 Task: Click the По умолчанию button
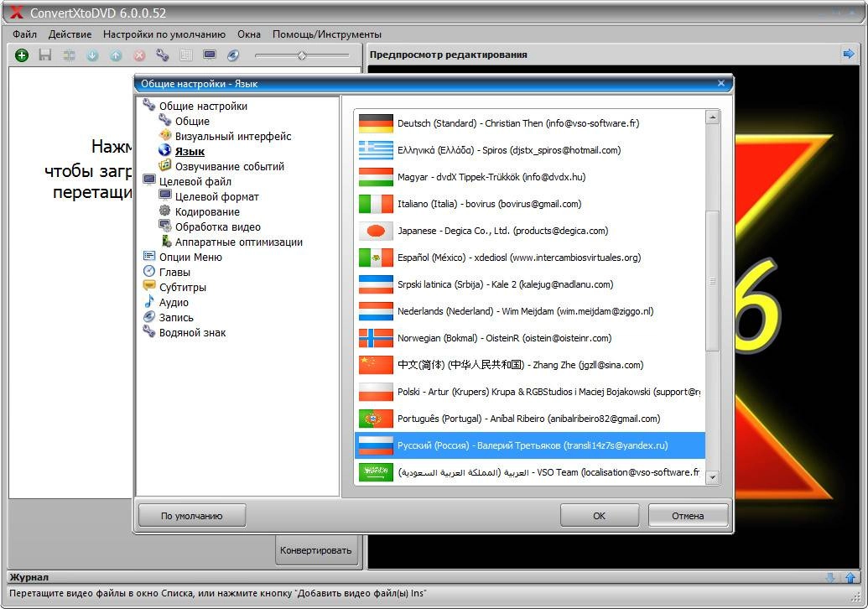coord(191,515)
